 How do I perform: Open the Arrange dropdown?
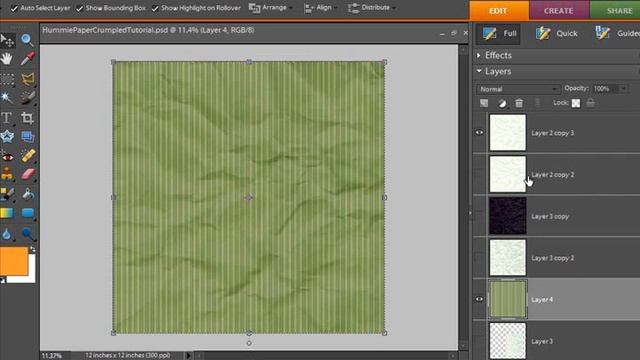tap(271, 8)
